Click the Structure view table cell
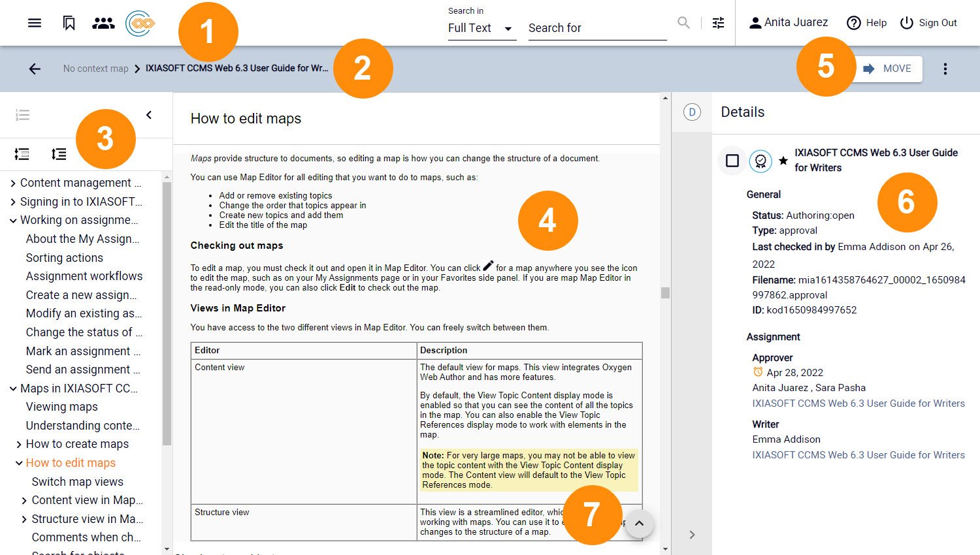Viewport: 980px width, 555px height. (x=304, y=522)
